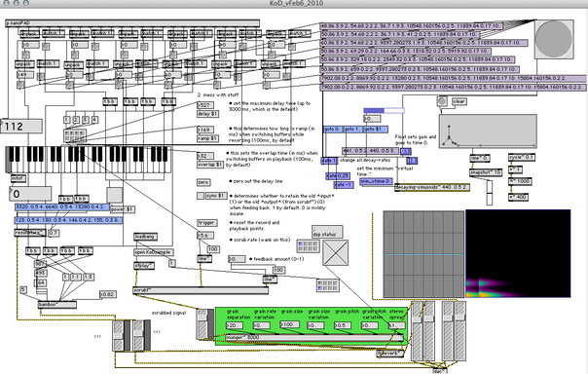Screen dimensions: 588x374
Task: Click inside the black spectrogram display
Action: point(518,253)
